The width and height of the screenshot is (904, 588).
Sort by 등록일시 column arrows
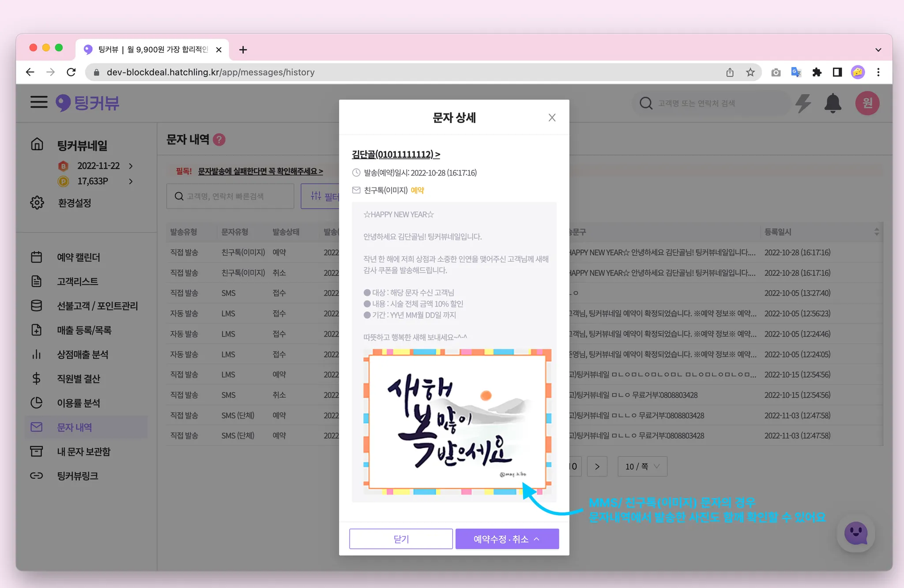pyautogui.click(x=876, y=232)
